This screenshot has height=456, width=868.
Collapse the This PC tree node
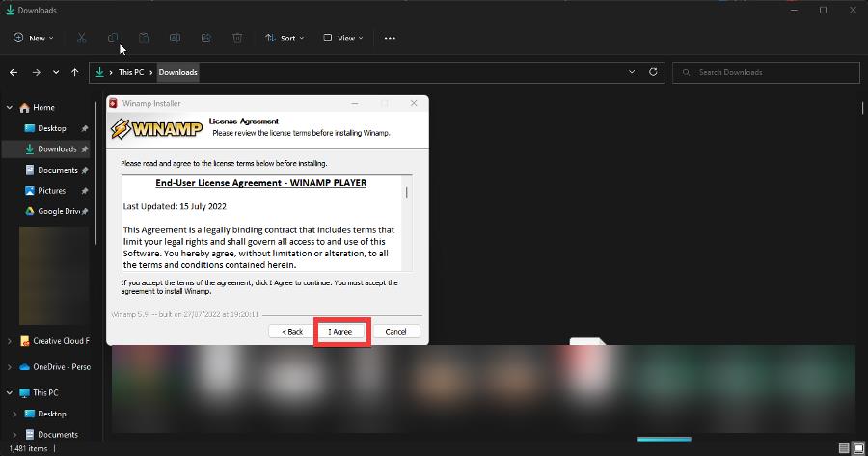pos(10,393)
